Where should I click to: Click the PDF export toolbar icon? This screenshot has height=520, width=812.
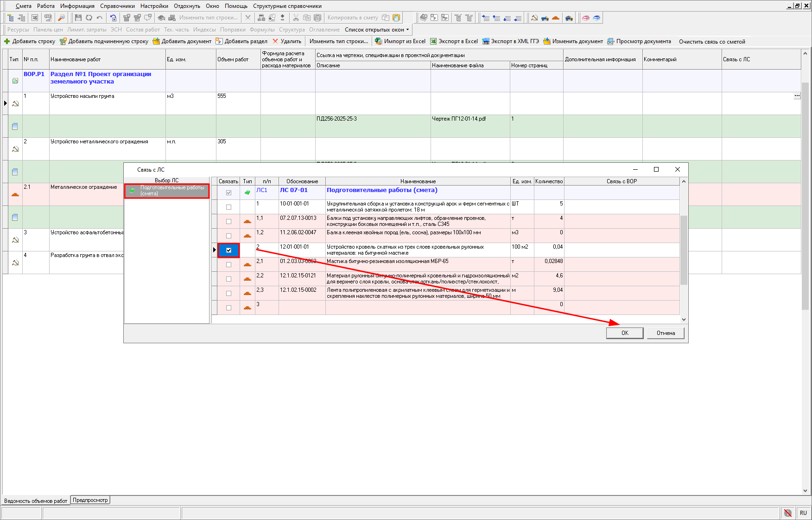point(48,18)
